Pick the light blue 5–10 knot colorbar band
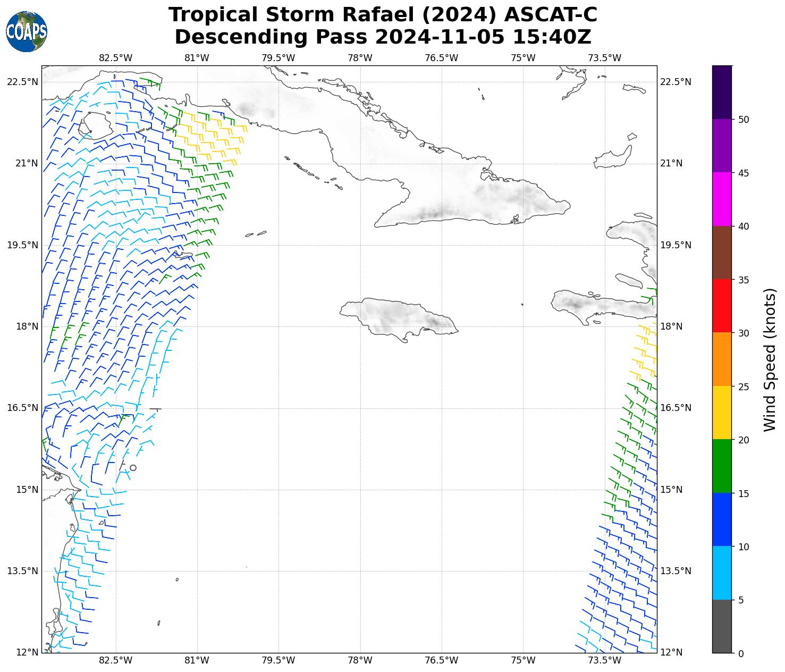The width and height of the screenshot is (785, 672). 722,573
